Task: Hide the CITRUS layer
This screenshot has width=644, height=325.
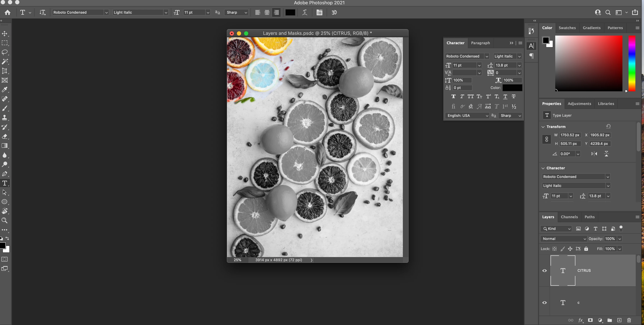Action: [x=544, y=271]
